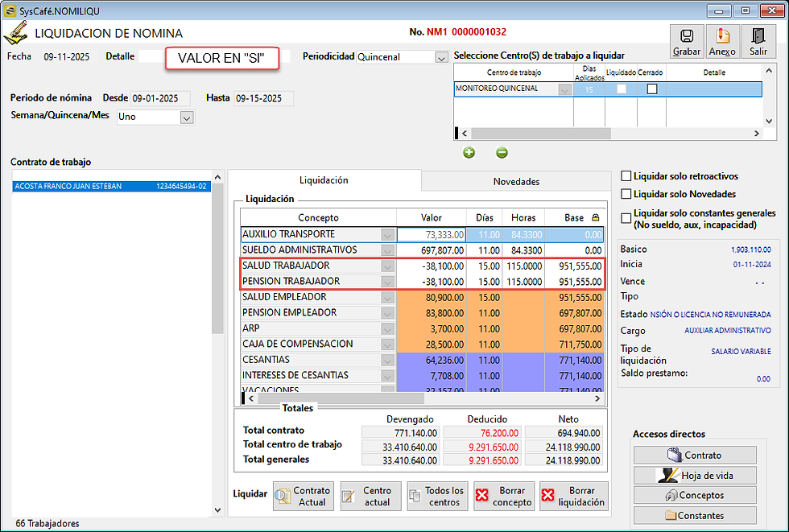Click the payroll pencil logo icon
Screen dimensions: 789x532
point(15,33)
